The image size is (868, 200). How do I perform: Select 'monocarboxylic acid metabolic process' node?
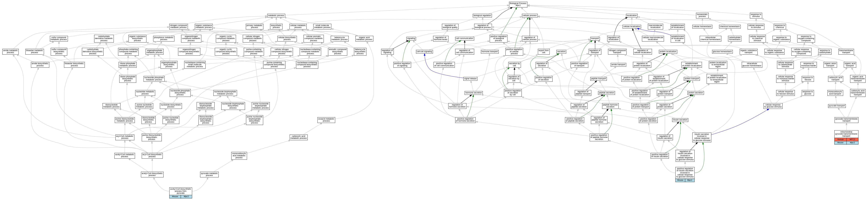(x=239, y=156)
